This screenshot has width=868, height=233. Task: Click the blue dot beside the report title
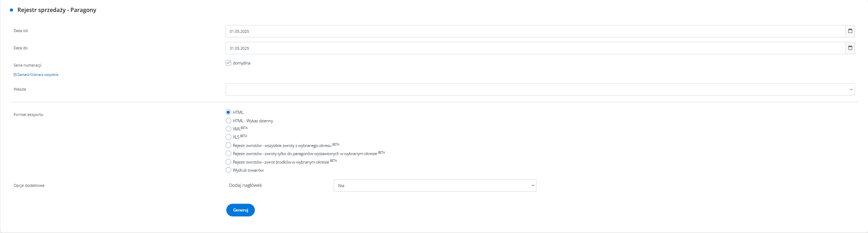[12, 10]
